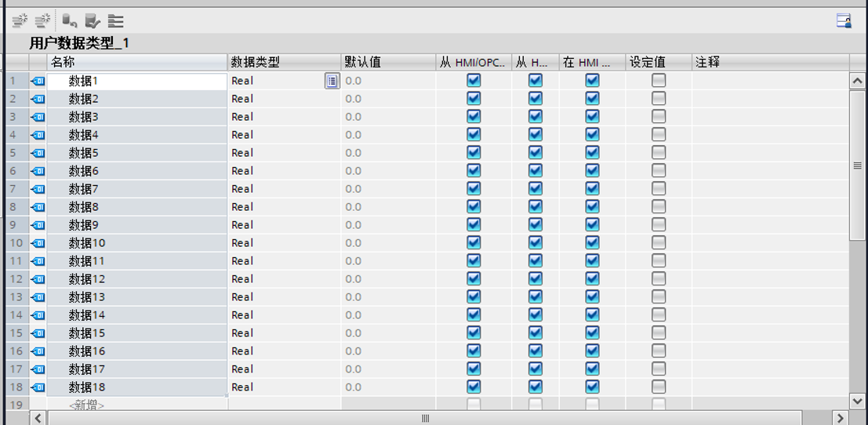
Task: Uncheck 在 HMI visible checkbox for 数据5
Action: pos(592,153)
